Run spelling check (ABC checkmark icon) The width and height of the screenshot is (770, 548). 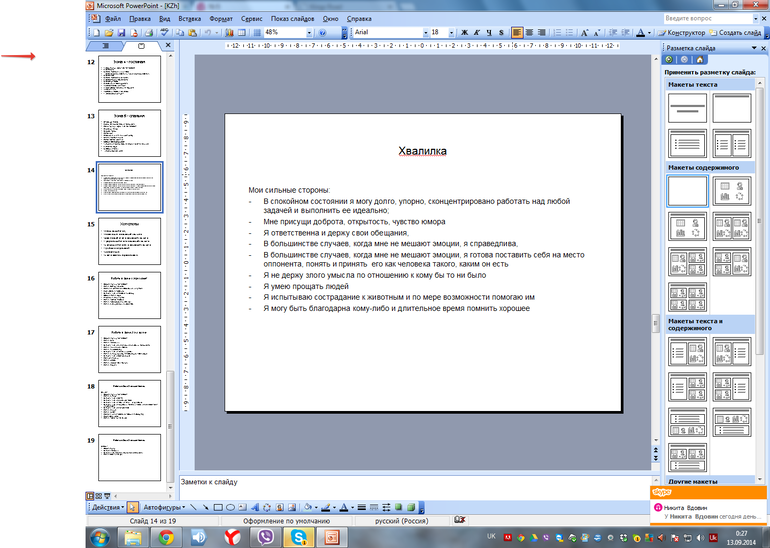pos(165,32)
